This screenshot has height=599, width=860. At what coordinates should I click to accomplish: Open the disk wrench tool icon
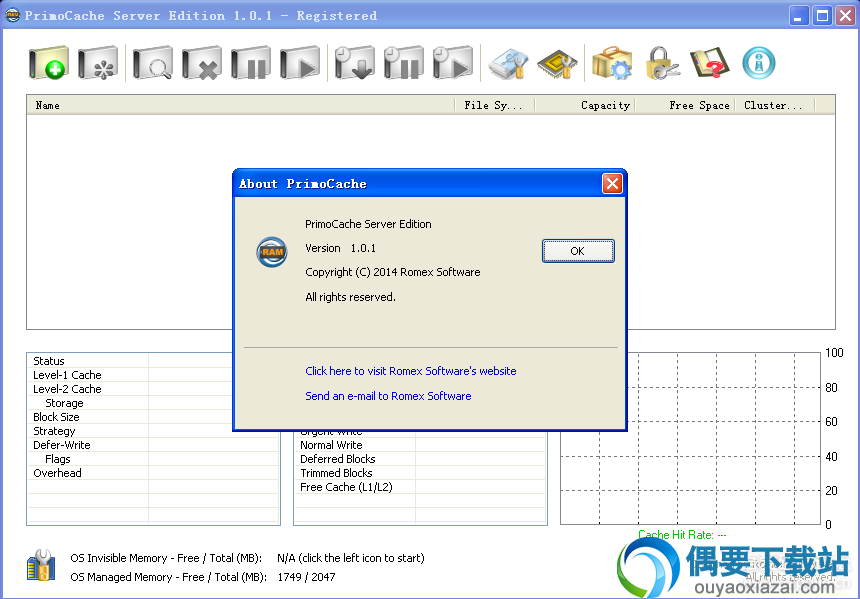click(508, 64)
